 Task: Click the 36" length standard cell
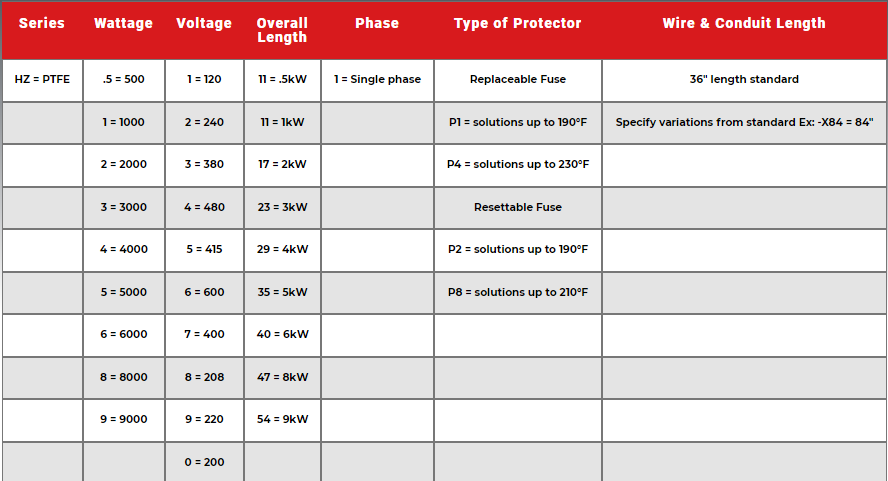point(744,79)
